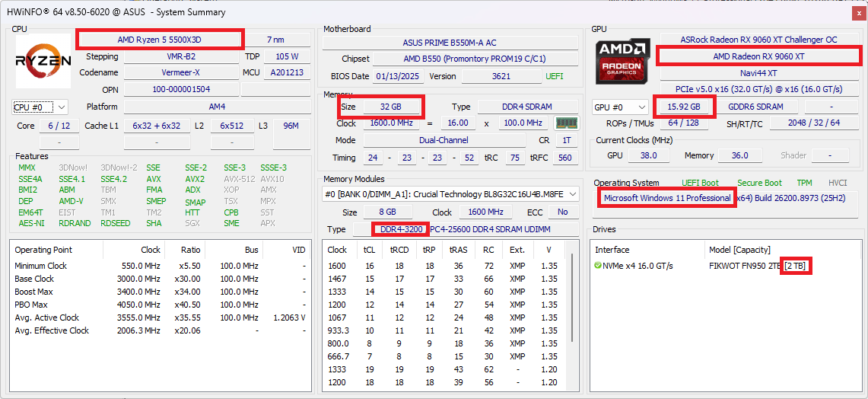Select the FIKWOT FN950 drive row
Viewport: 868px width, 399px height.
click(725, 266)
